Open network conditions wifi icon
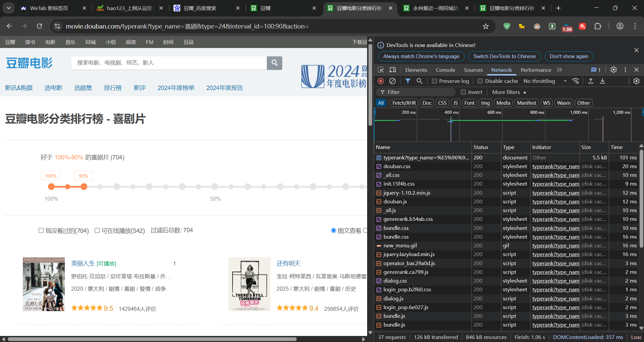 [x=576, y=81]
